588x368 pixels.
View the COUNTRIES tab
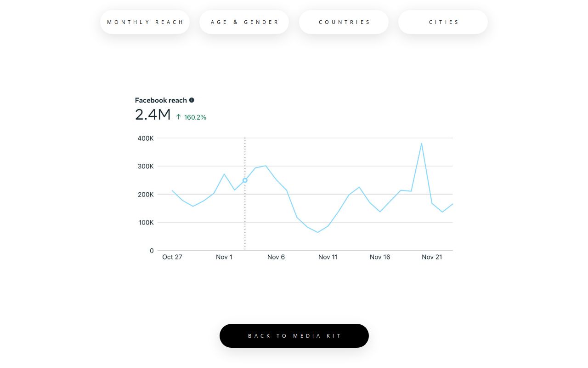pos(344,22)
